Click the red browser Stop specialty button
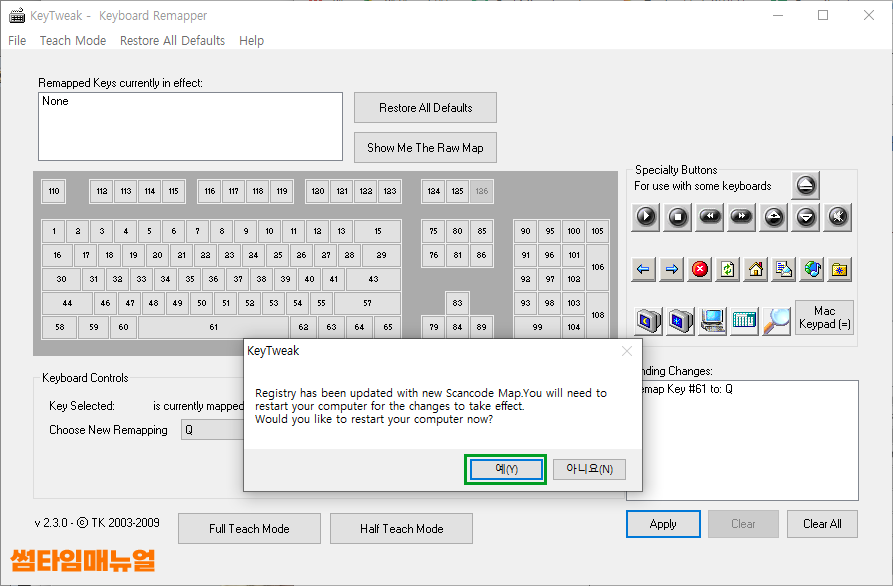The image size is (893, 586). click(x=700, y=269)
